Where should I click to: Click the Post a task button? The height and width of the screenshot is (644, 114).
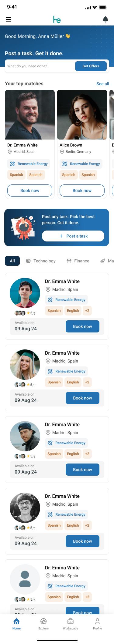73,236
